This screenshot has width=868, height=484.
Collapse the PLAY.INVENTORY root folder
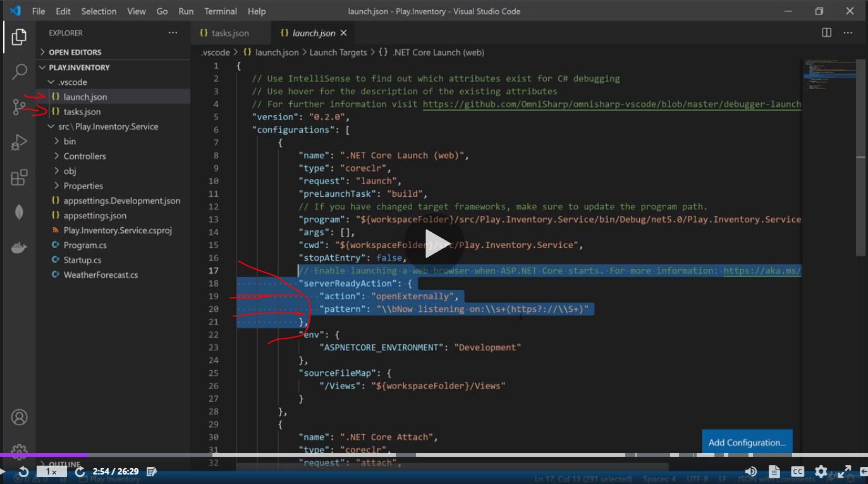(113, 67)
